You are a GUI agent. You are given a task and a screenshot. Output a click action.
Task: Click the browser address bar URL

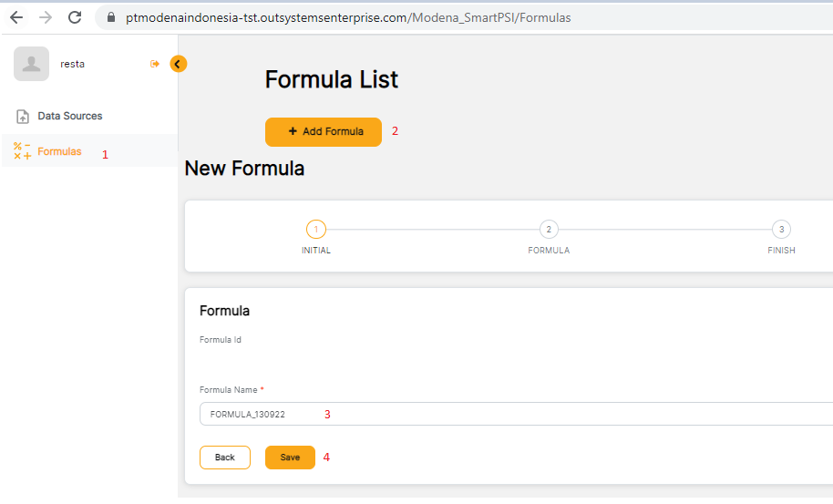[348, 17]
